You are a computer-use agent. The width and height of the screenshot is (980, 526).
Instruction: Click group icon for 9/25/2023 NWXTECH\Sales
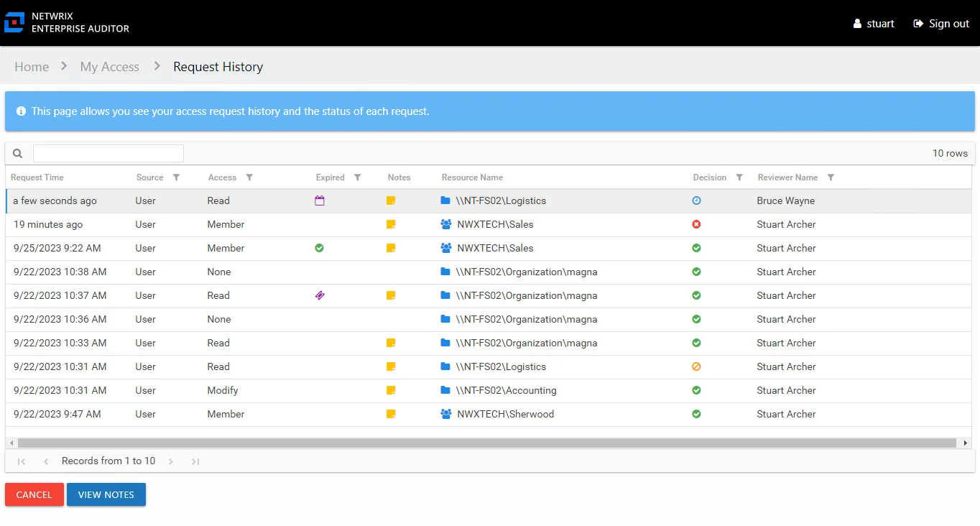(446, 249)
